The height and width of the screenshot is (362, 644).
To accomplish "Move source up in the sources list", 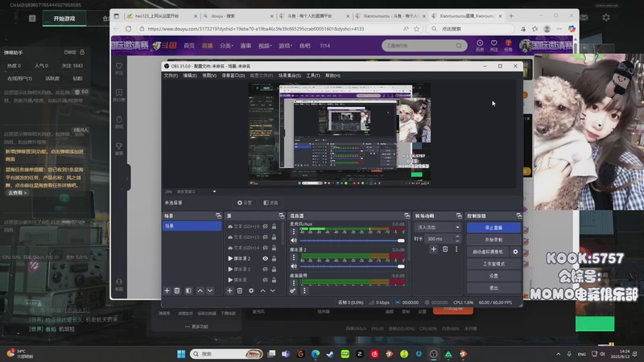I will pos(263,290).
